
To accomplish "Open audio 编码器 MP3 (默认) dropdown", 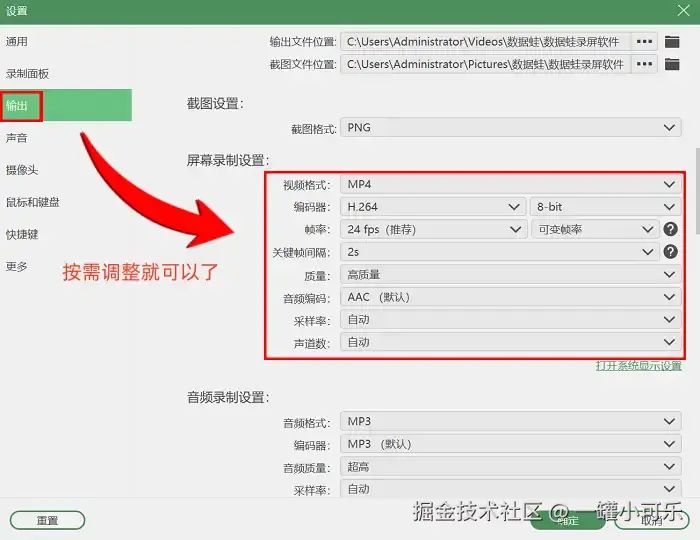I will coord(511,444).
